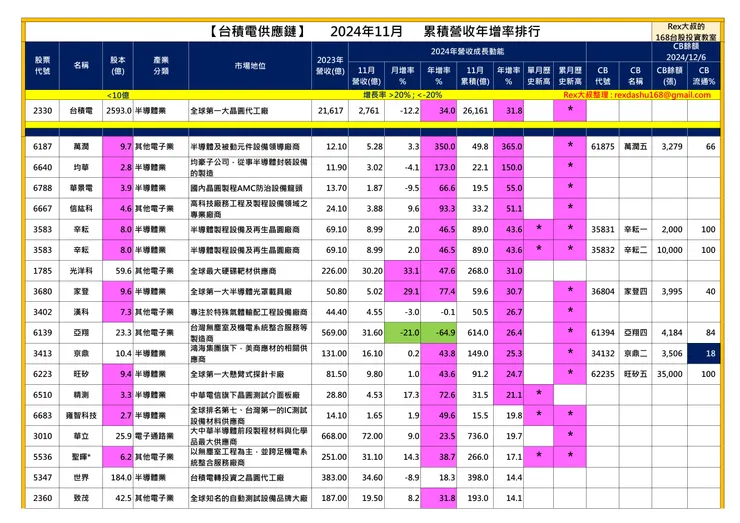Image resolution: width=740 pixels, height=523 pixels.
Task: Click the 226.00 revenue cell
Action: tap(330, 271)
